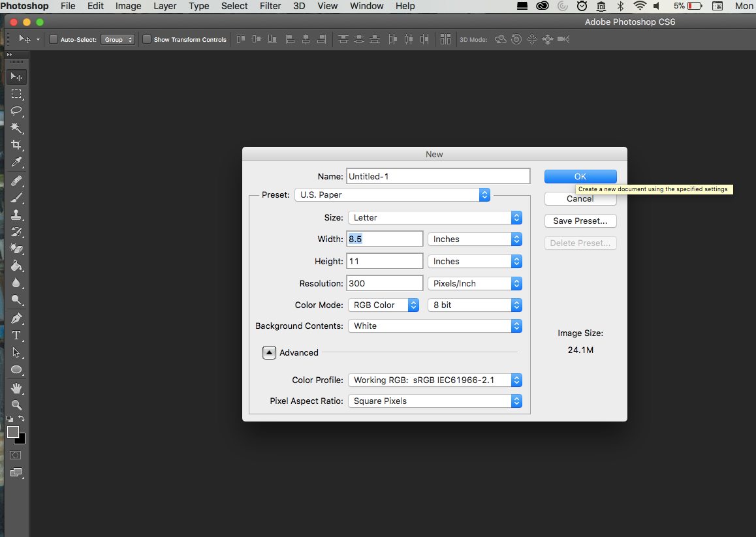Click the Resolution input field

click(x=385, y=283)
